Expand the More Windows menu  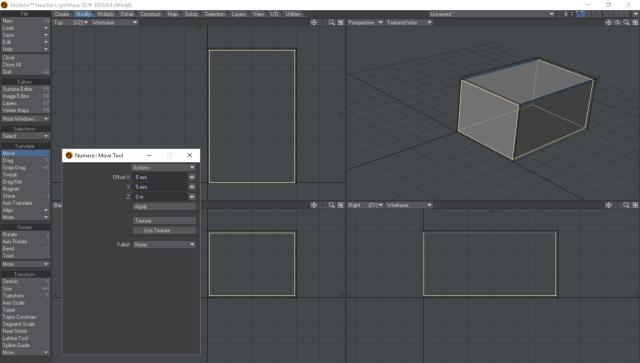(x=25, y=118)
